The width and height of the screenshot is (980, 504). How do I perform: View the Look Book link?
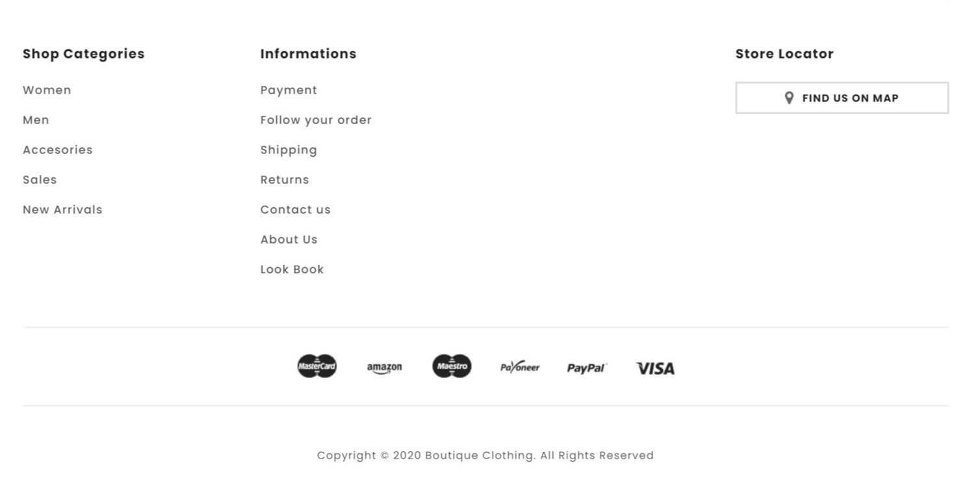[x=292, y=270]
